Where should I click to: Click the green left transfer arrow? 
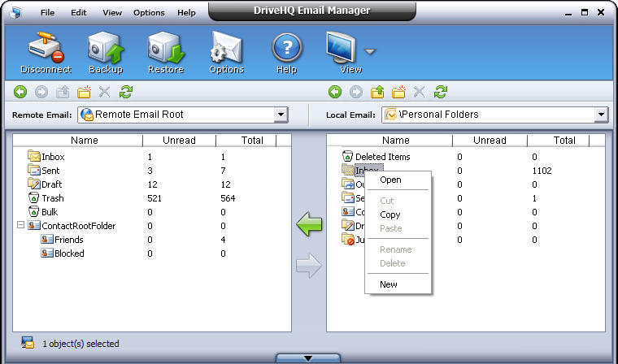(x=308, y=224)
